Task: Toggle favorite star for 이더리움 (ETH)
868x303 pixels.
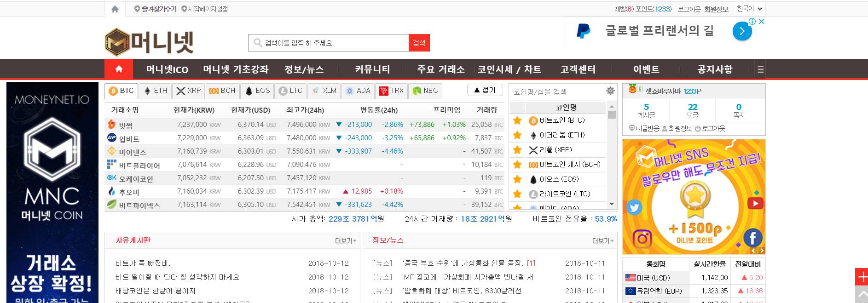Action: (x=517, y=135)
